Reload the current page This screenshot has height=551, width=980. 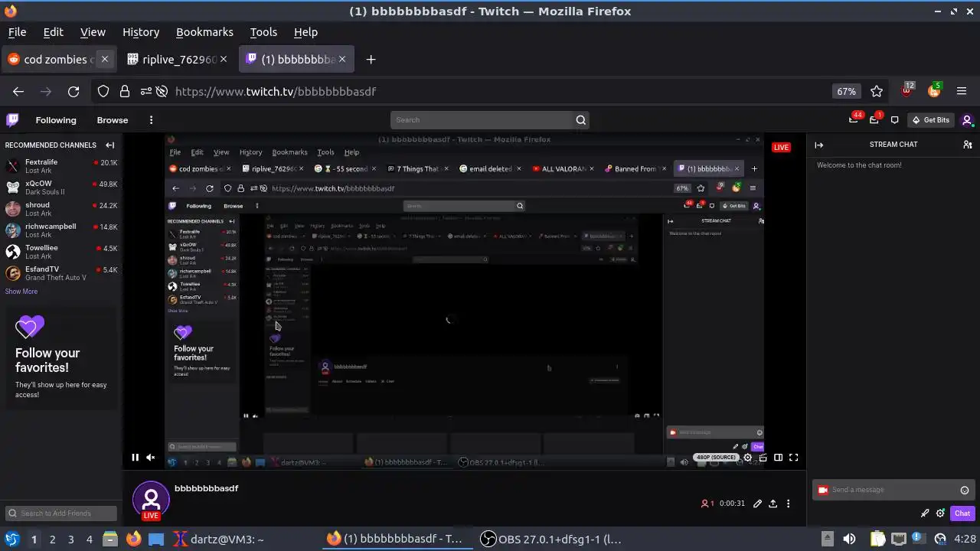pyautogui.click(x=73, y=91)
